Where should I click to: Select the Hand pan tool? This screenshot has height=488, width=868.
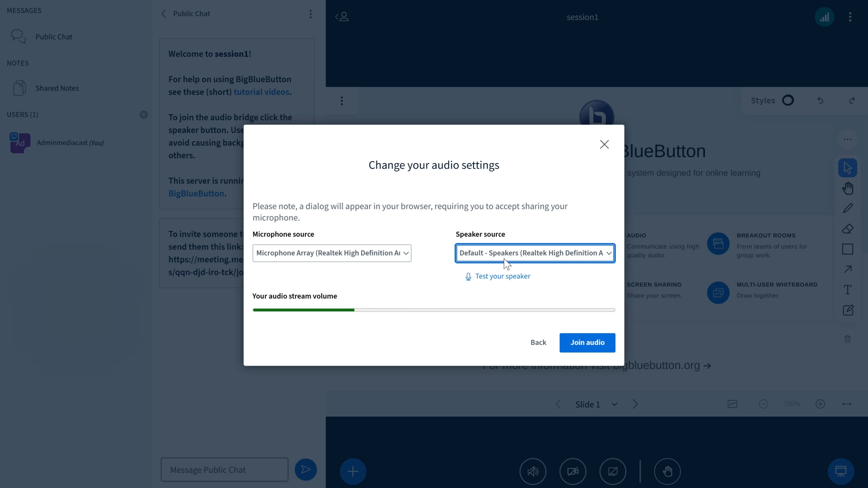click(x=848, y=188)
